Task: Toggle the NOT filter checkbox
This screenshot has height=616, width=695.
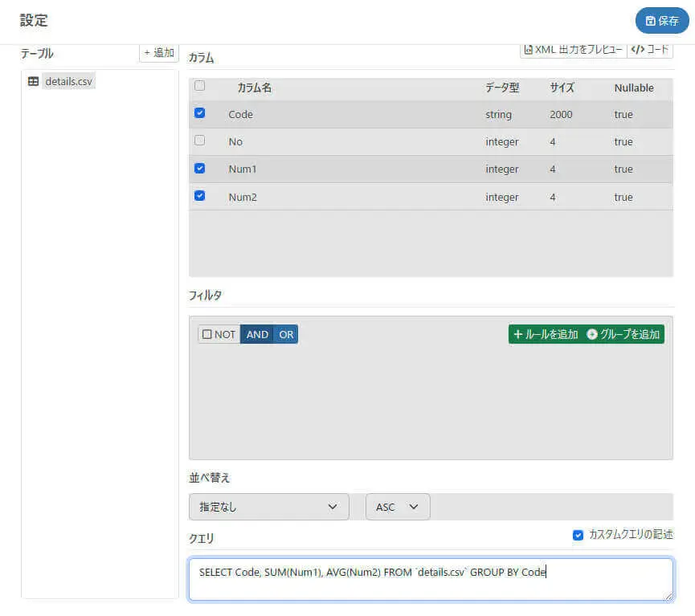Action: click(207, 334)
